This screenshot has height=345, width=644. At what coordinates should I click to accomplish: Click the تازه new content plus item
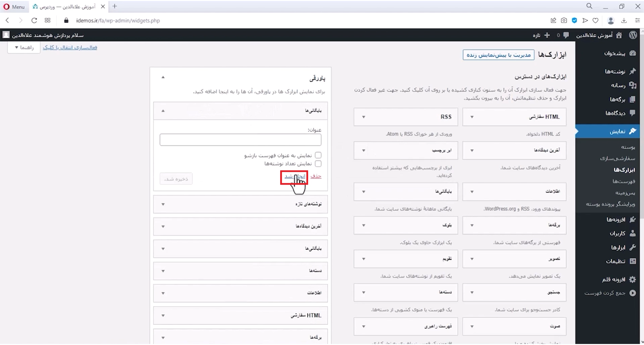point(541,35)
